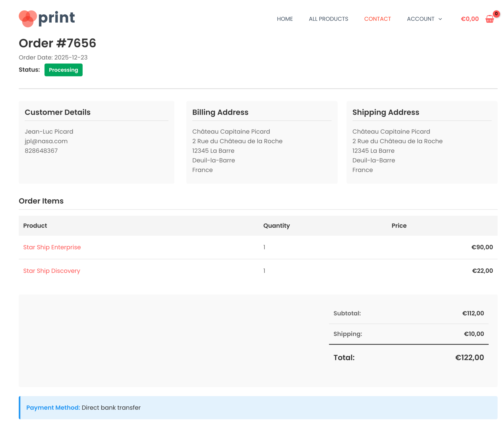Open the Star Ship Discovery product page
This screenshot has height=426, width=504.
[51, 271]
